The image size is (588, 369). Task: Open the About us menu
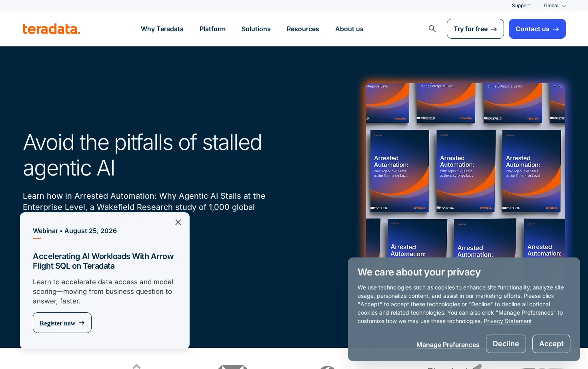(349, 29)
